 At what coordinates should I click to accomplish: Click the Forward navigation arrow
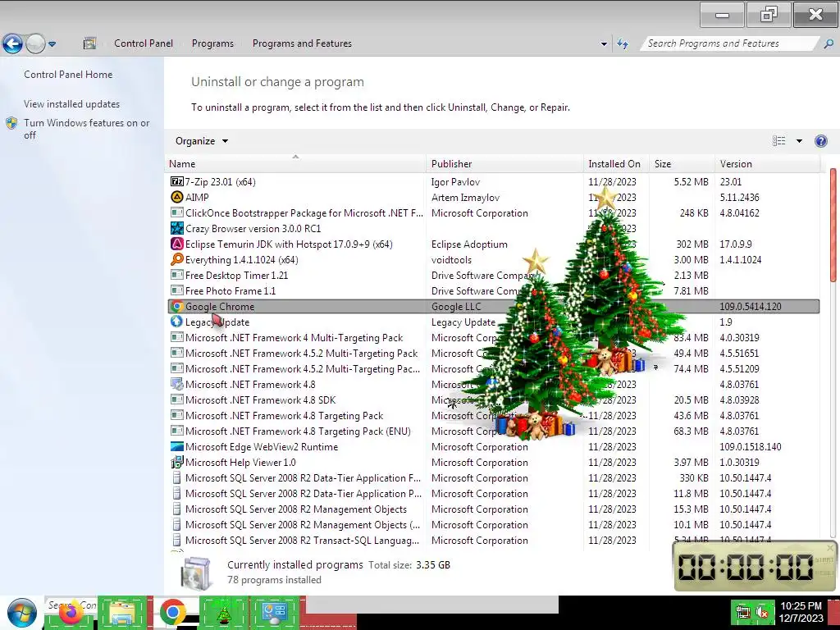(35, 43)
